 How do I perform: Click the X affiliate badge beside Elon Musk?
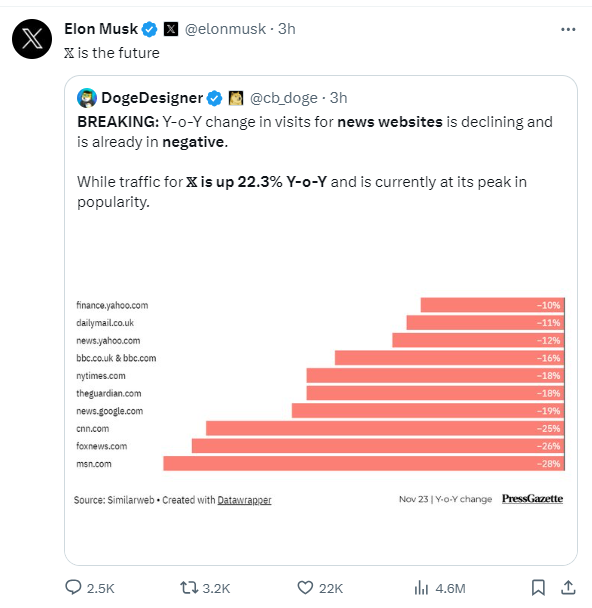tap(171, 29)
